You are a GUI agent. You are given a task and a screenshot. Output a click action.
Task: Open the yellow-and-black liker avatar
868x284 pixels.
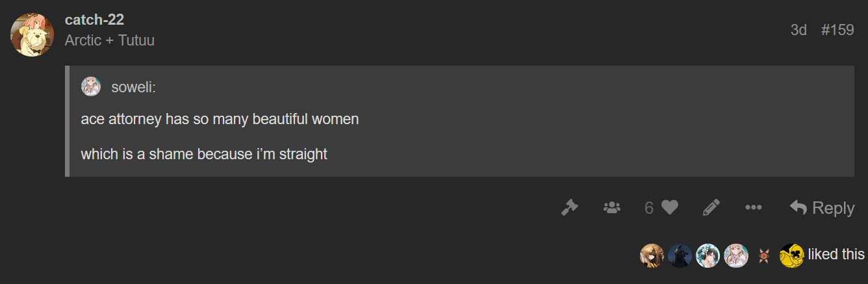click(792, 255)
